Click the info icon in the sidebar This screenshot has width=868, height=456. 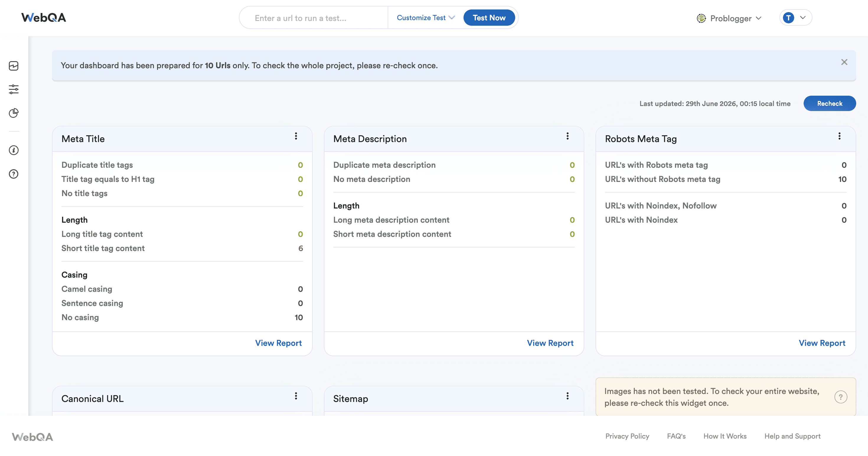pyautogui.click(x=14, y=150)
